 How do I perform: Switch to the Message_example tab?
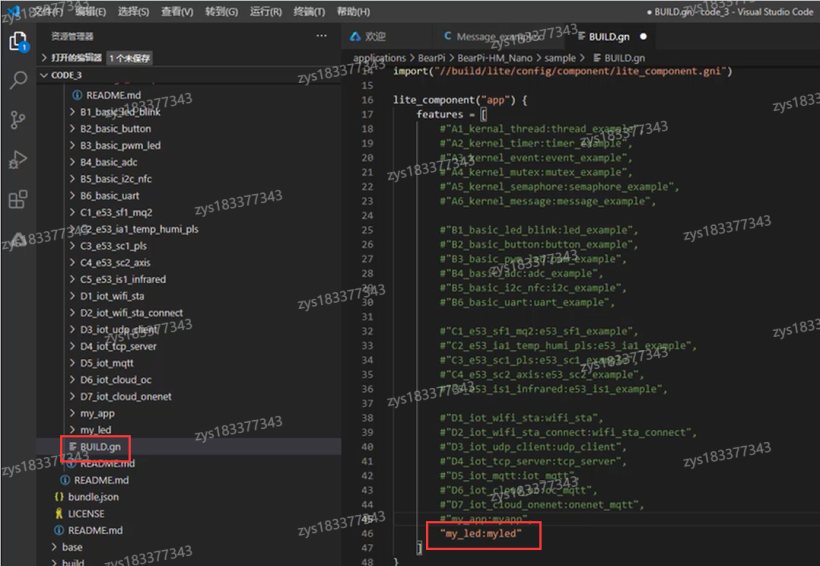click(x=490, y=37)
